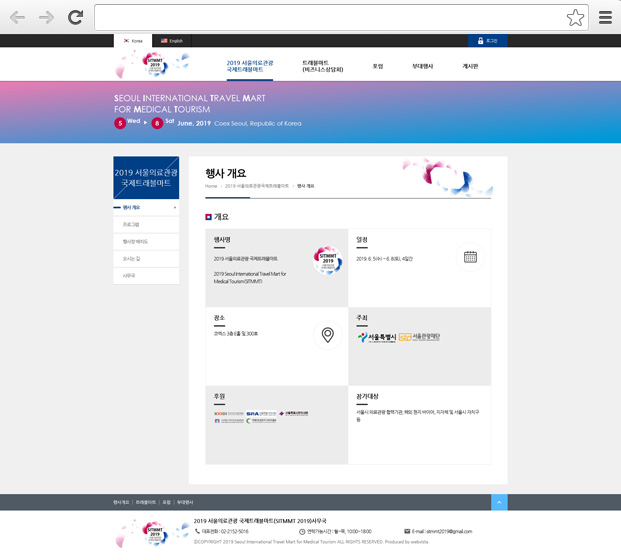Click the venue text in the '장소' card

click(x=236, y=334)
